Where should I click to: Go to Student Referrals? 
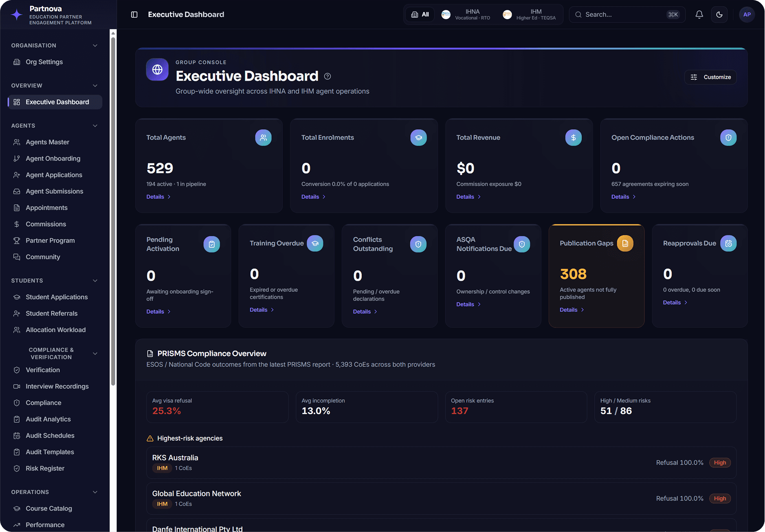(x=55, y=313)
